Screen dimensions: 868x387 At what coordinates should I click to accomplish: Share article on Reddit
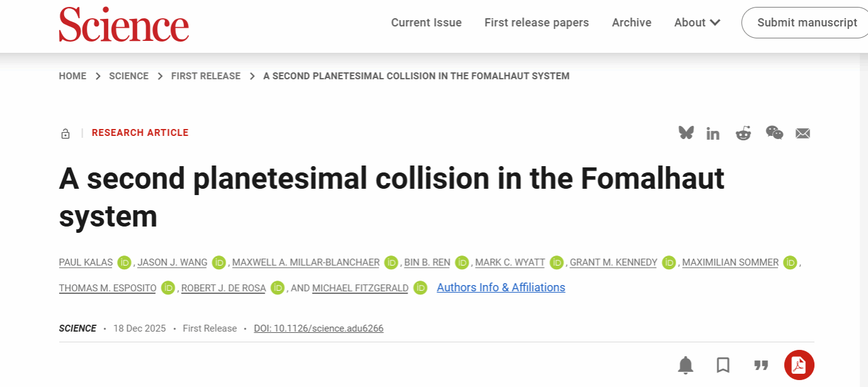tap(743, 133)
